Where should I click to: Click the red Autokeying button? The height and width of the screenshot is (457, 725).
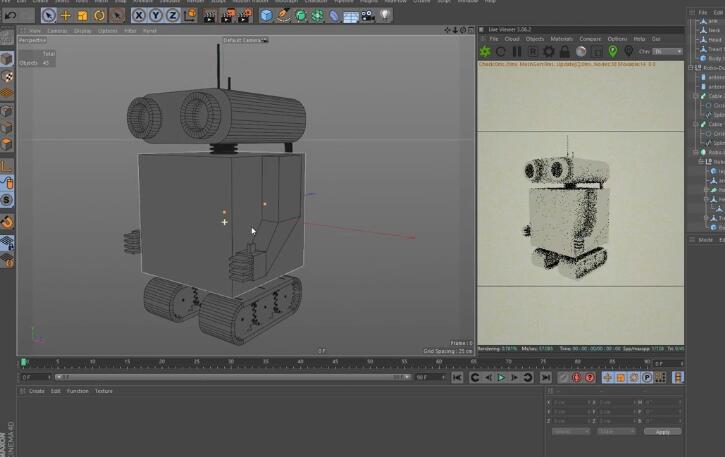coord(576,377)
